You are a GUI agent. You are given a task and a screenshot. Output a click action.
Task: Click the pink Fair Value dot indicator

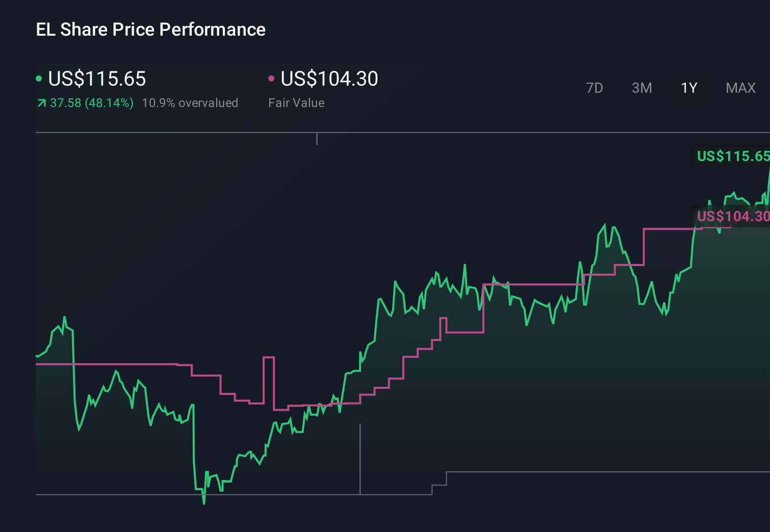point(272,79)
